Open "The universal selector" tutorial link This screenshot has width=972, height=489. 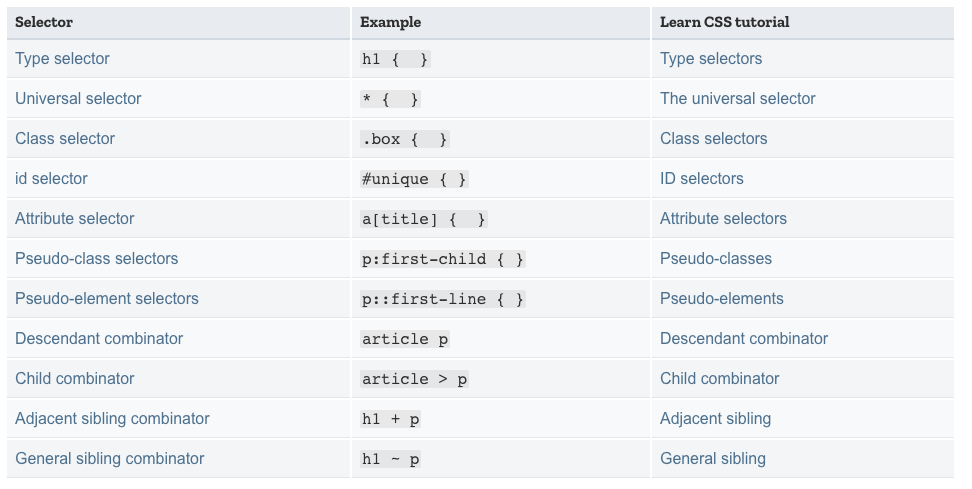click(x=737, y=99)
